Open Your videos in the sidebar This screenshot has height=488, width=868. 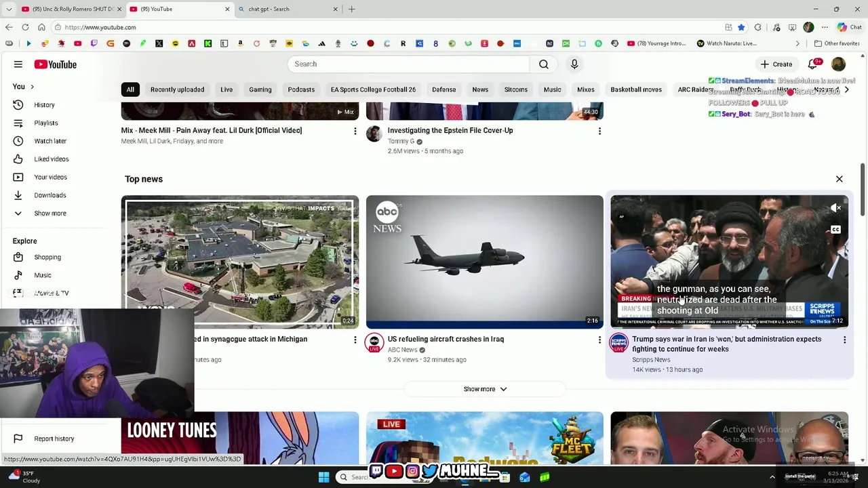point(50,177)
